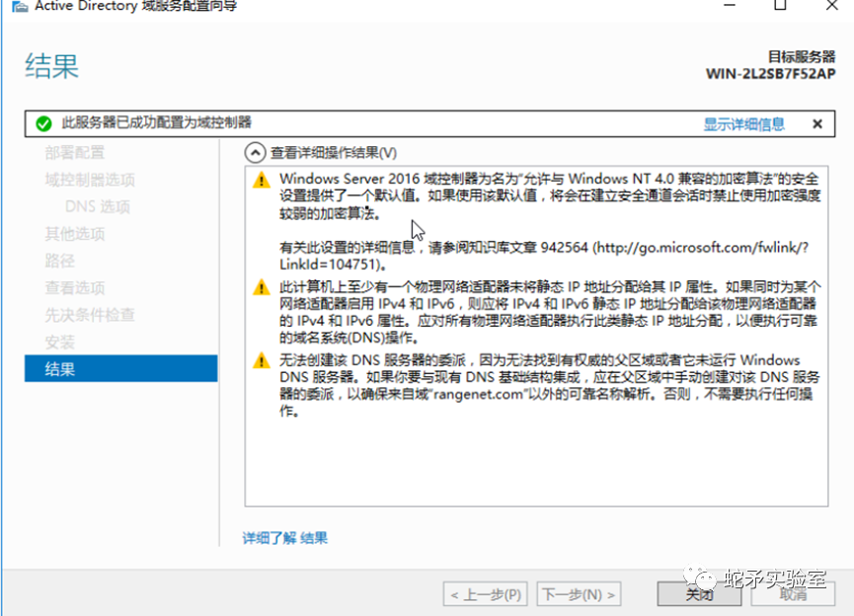
Task: Click server name WIN-2L2SB7F52AP
Action: [770, 74]
